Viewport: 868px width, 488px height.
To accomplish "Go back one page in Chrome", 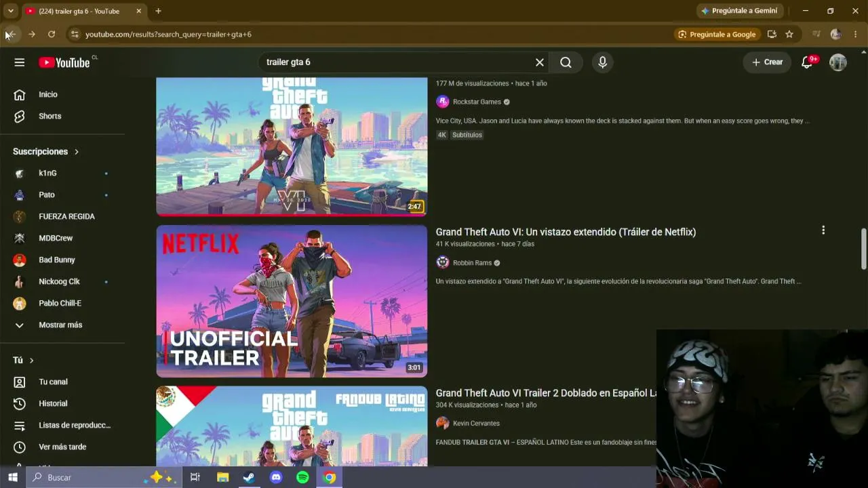I will pos(12,35).
